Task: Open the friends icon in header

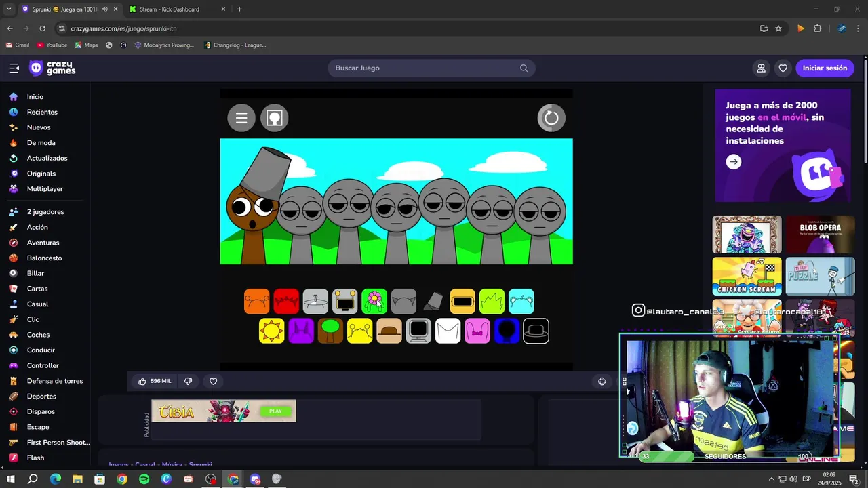Action: click(761, 68)
